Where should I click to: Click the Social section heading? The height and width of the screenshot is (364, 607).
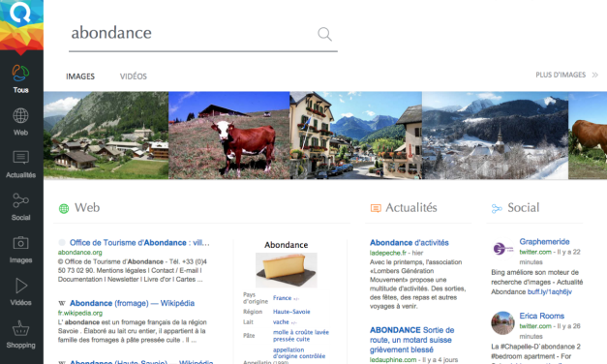coord(524,207)
